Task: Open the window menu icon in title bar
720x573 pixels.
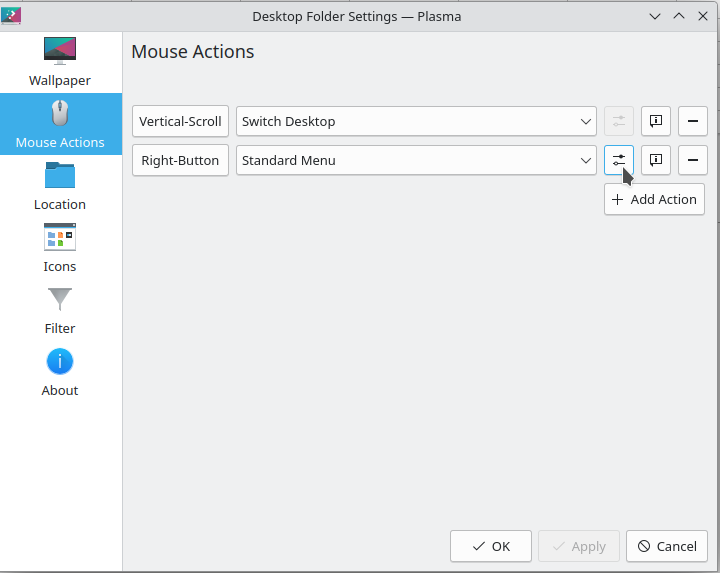Action: pos(13,16)
